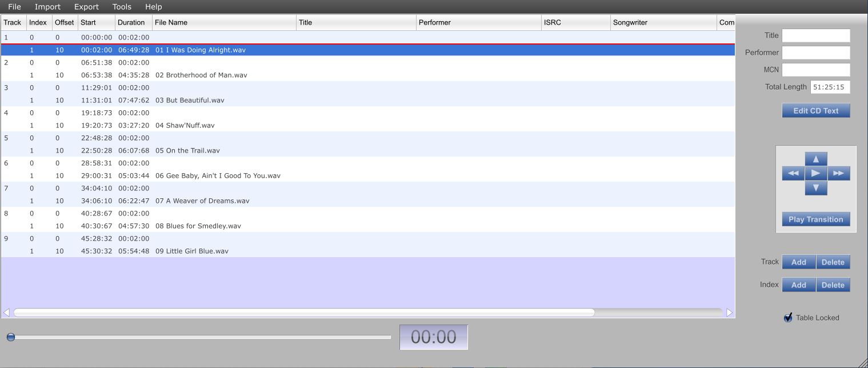Click the CD Performer input field

(x=815, y=53)
